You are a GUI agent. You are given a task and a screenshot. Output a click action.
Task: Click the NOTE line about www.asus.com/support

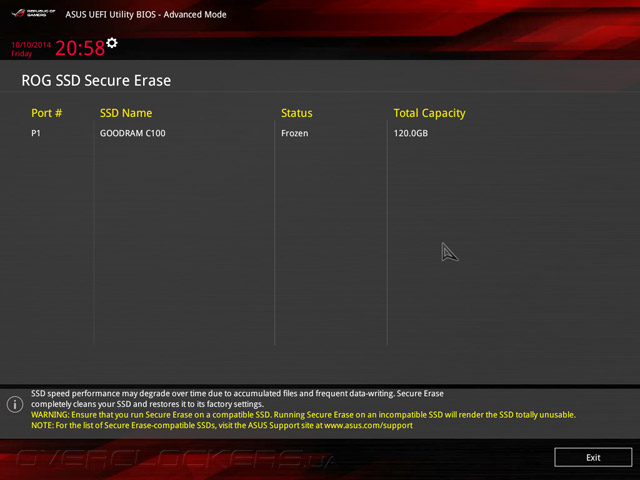coord(222,425)
